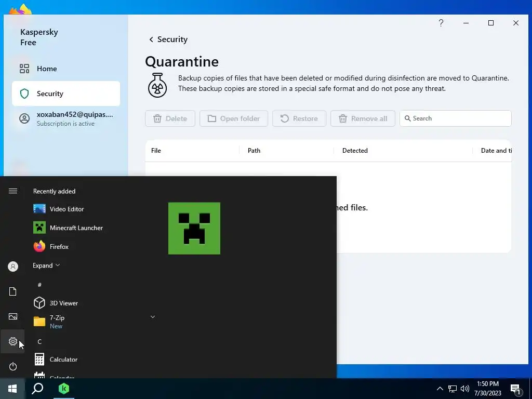Screen dimensions: 532x399
Task: Sort by Date and time column header
Action: (496, 151)
